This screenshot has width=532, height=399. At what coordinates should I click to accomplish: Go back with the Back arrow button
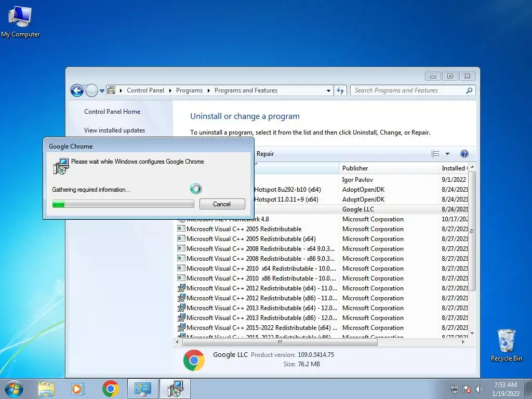(77, 90)
